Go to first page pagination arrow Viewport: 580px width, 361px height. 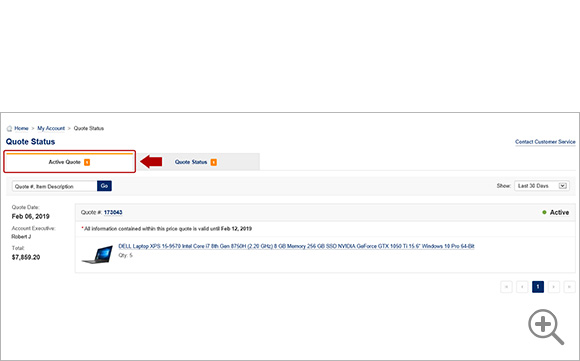point(506,287)
